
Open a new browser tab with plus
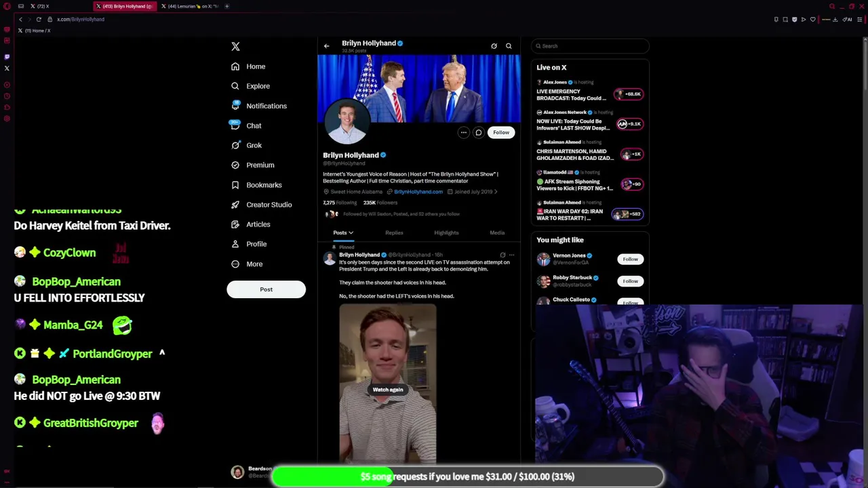tap(227, 6)
